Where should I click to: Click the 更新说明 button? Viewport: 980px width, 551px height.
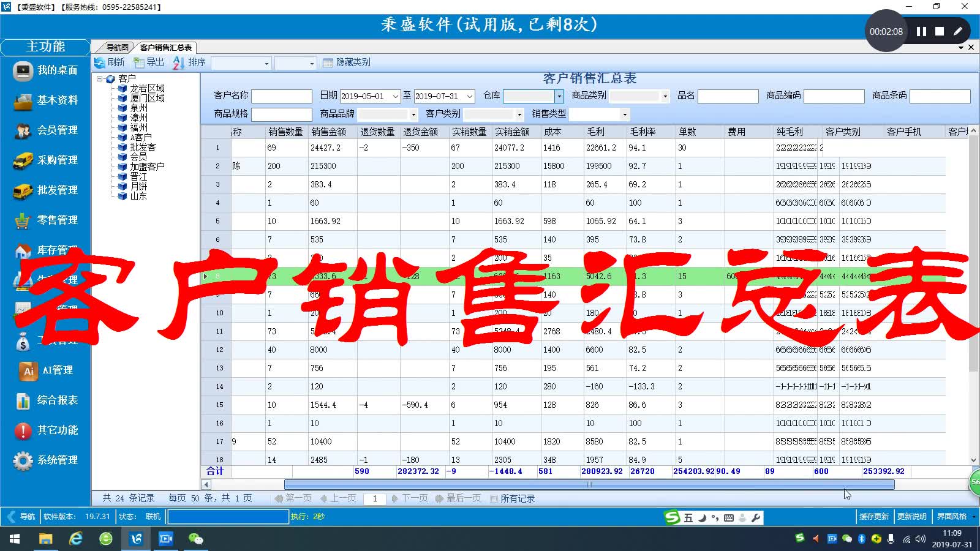[912, 517]
